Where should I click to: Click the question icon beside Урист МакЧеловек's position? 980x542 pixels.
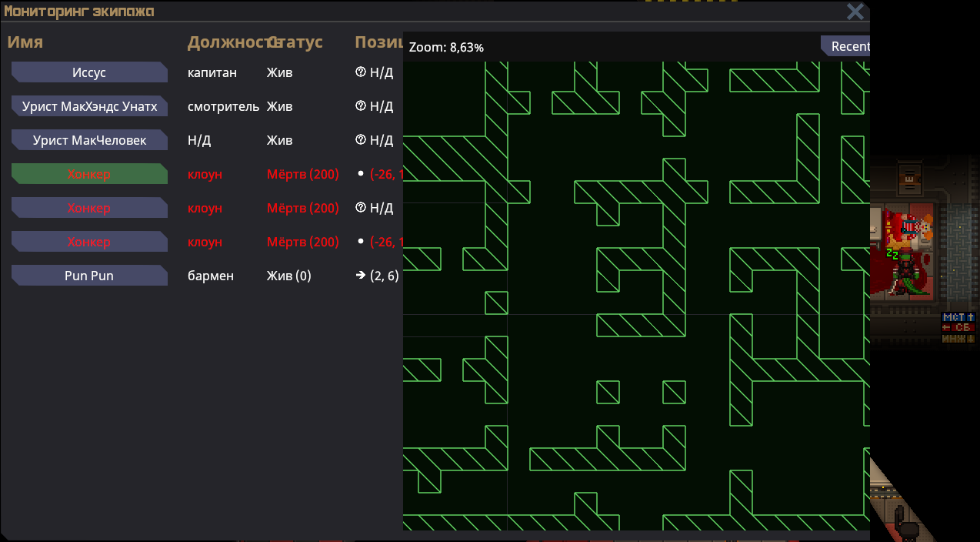360,140
